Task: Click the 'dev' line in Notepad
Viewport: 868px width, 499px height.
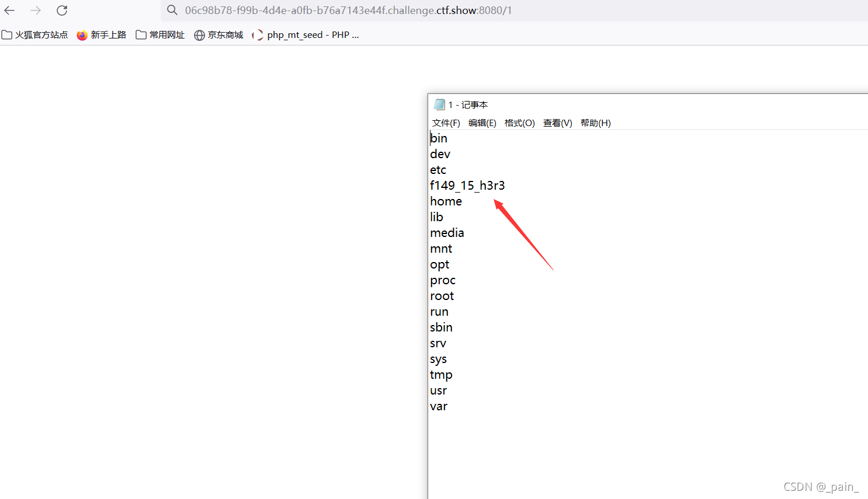Action: (x=440, y=154)
